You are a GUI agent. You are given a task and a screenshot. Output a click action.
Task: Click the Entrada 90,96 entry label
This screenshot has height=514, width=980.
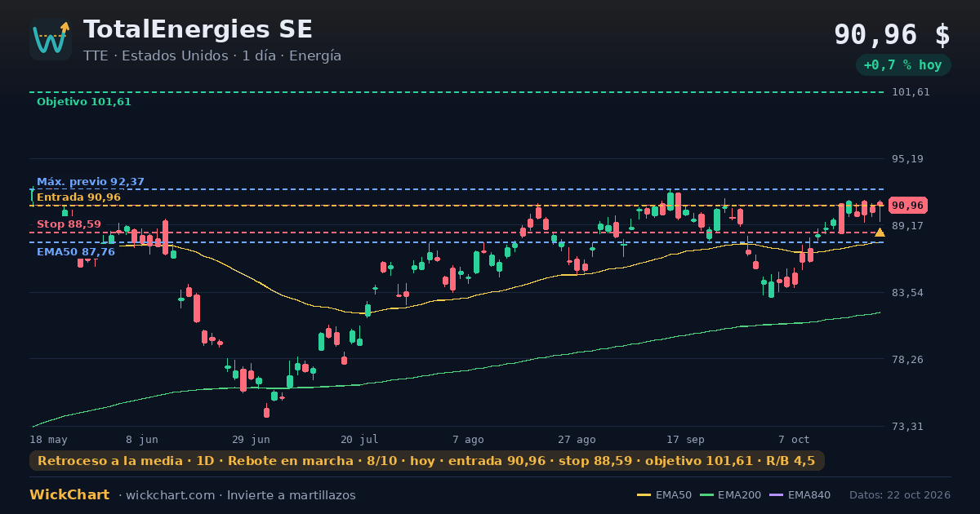pos(78,197)
